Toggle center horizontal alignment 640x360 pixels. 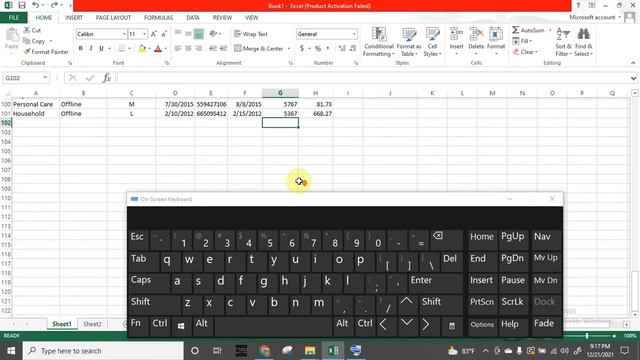188,49
